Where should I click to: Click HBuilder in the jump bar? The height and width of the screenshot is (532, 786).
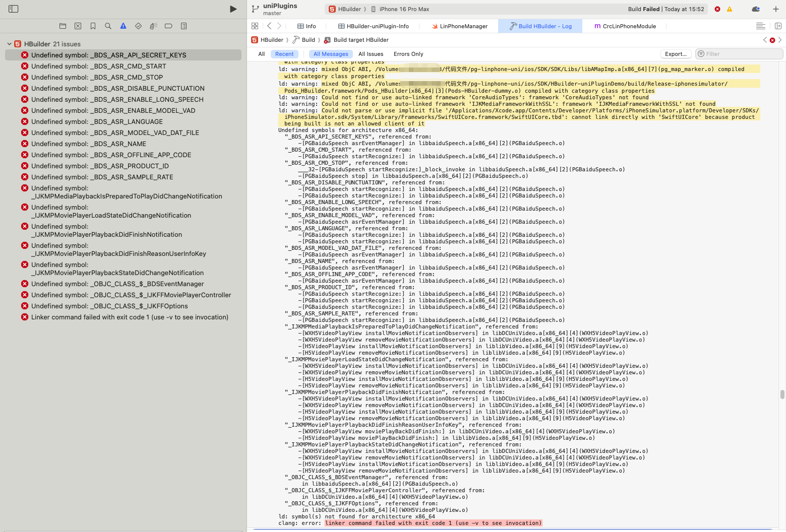pos(268,40)
